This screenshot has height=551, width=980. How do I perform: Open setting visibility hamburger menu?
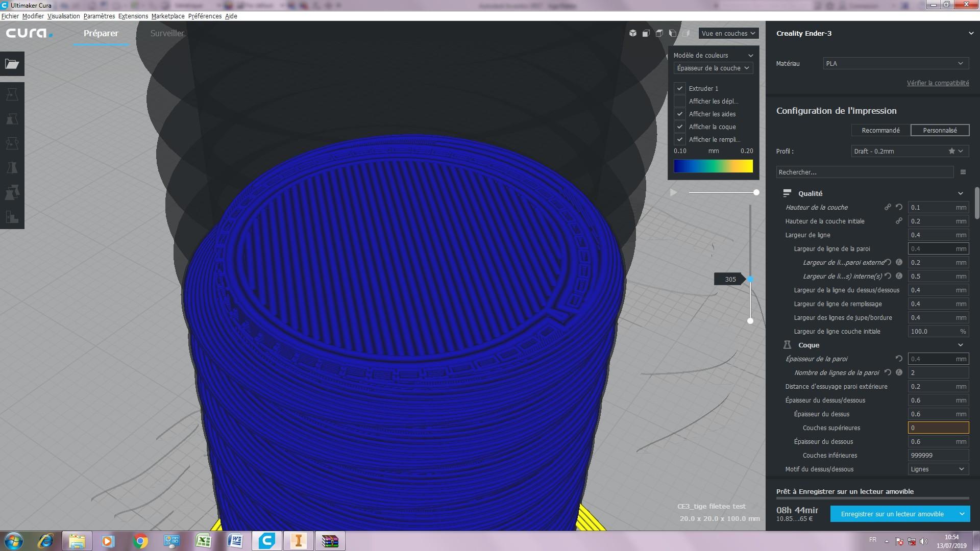[963, 172]
